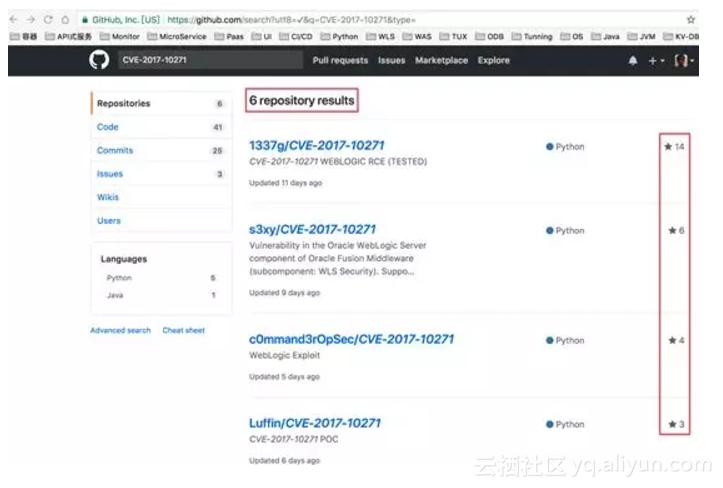723x488 pixels.
Task: Open the CI/CD bookmarks folder
Action: coord(296,36)
